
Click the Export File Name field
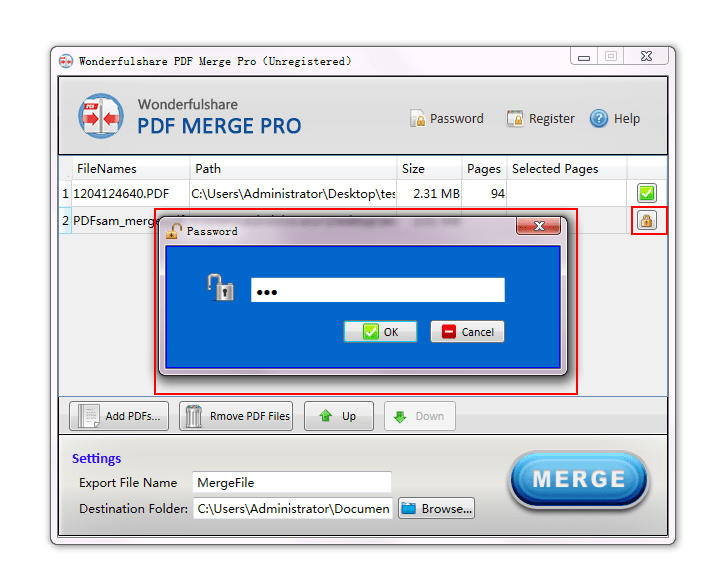pos(292,483)
